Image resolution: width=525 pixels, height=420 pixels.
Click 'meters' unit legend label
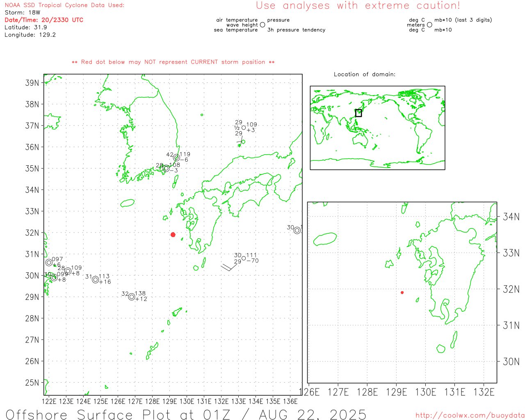(x=416, y=25)
